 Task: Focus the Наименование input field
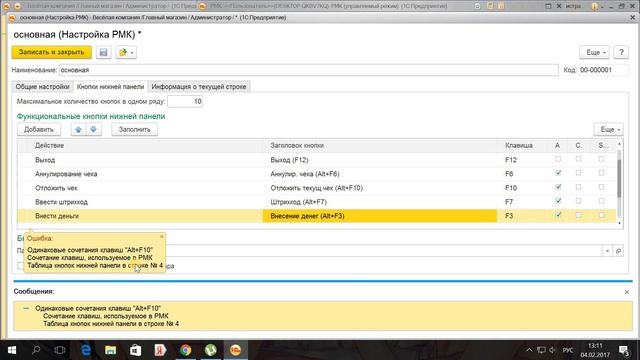309,70
